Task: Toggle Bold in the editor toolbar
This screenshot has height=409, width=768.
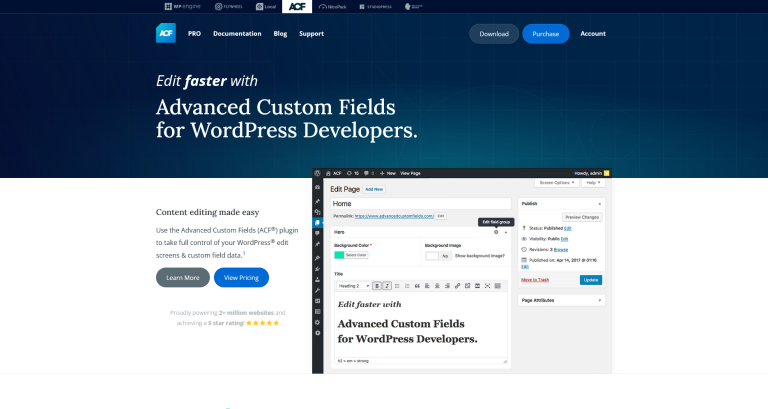Action: pos(377,286)
